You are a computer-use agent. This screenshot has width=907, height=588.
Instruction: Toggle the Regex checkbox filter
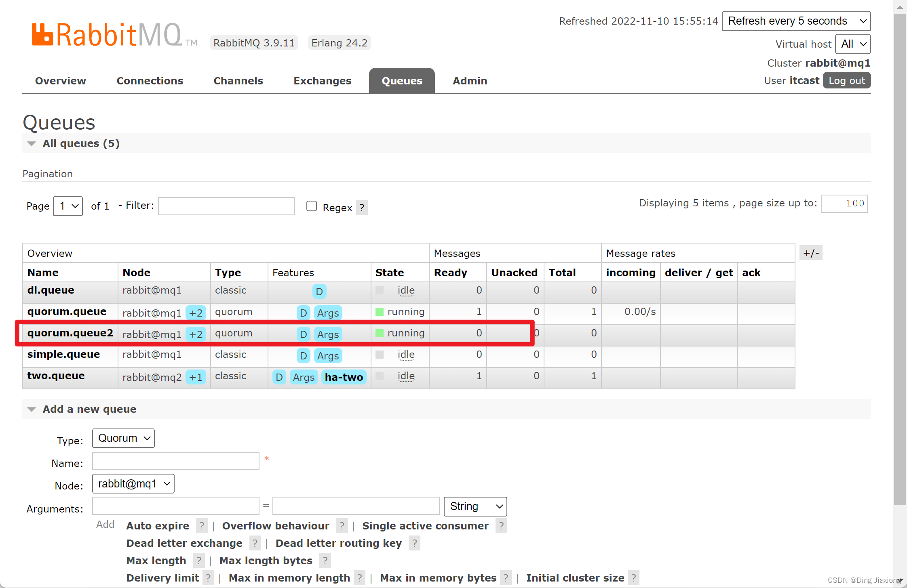point(311,207)
